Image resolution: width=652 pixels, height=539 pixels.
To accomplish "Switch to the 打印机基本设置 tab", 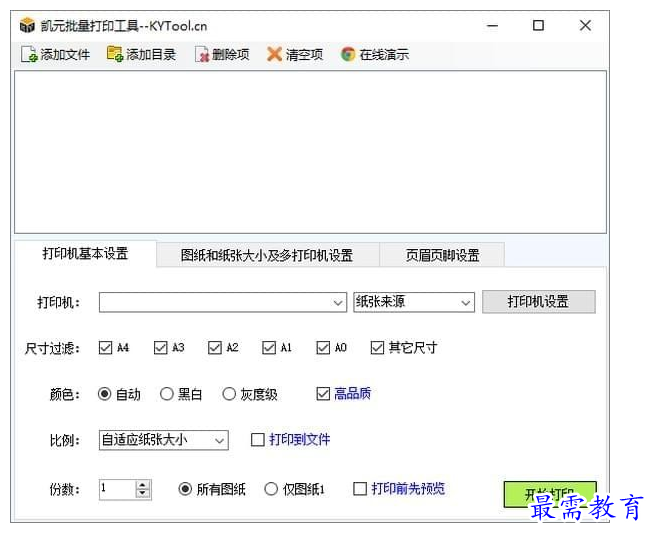I will click(85, 254).
